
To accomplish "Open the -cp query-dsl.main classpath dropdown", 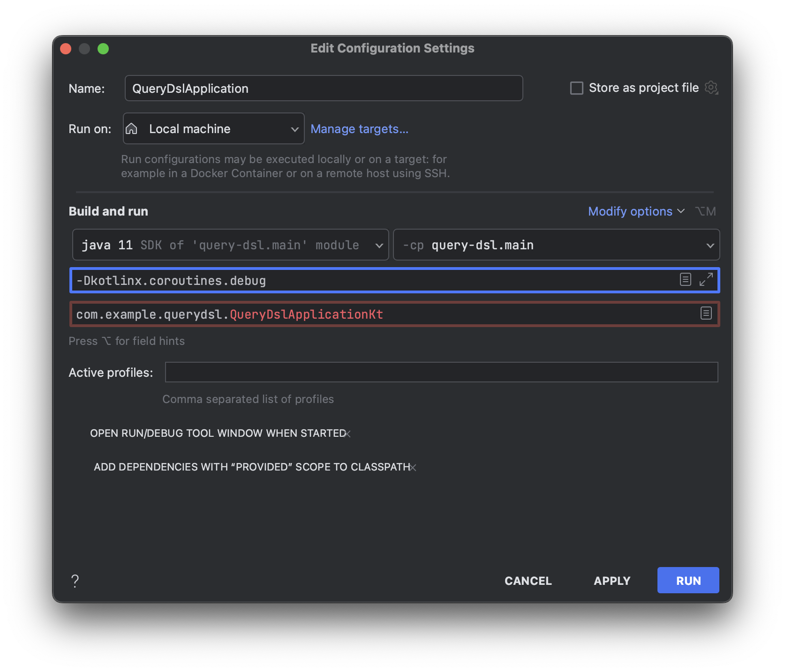I will click(x=556, y=245).
